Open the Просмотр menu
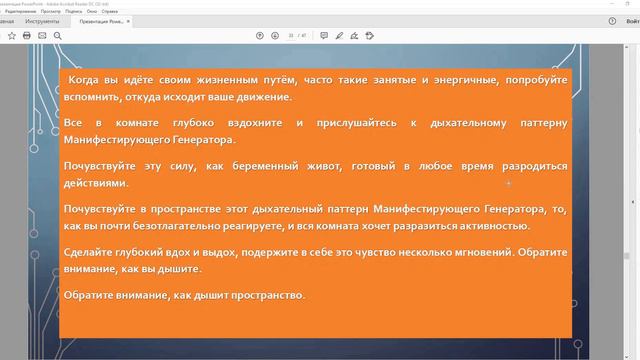Image resolution: width=640 pixels, height=360 pixels. click(x=51, y=11)
